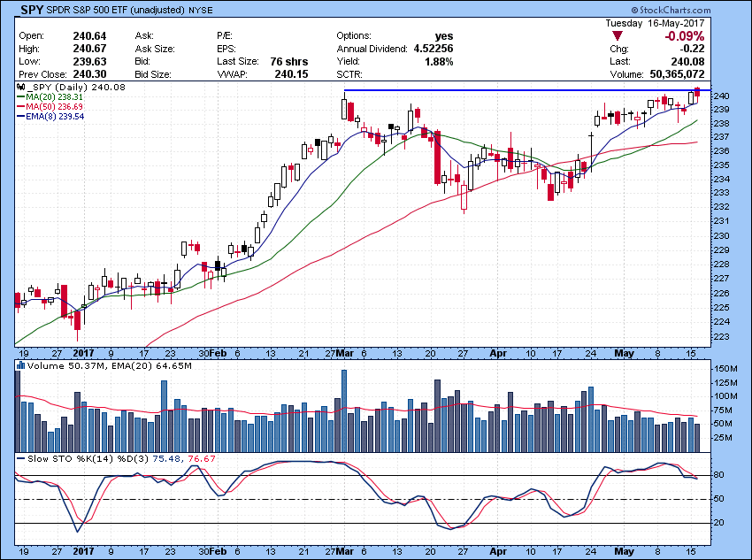The width and height of the screenshot is (752, 560).
Task: Click the 240 price axis label
Action: click(x=723, y=96)
